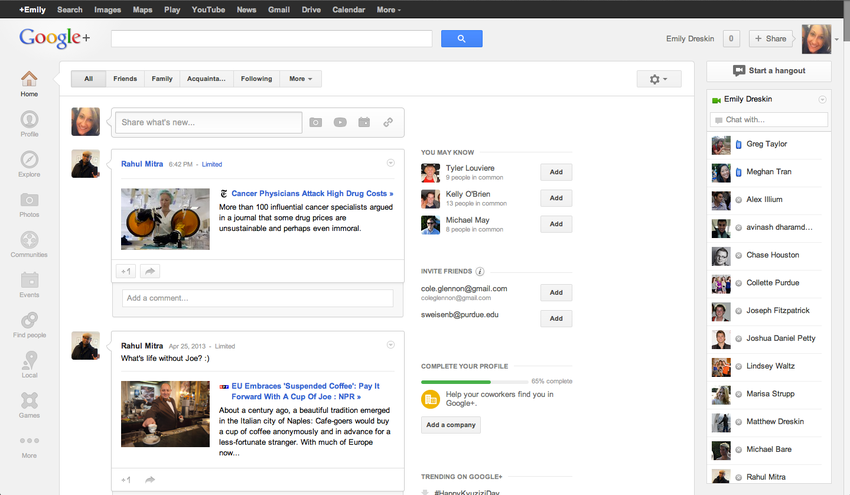Open the Explore compass icon
Image resolution: width=850 pixels, height=495 pixels.
(x=29, y=159)
